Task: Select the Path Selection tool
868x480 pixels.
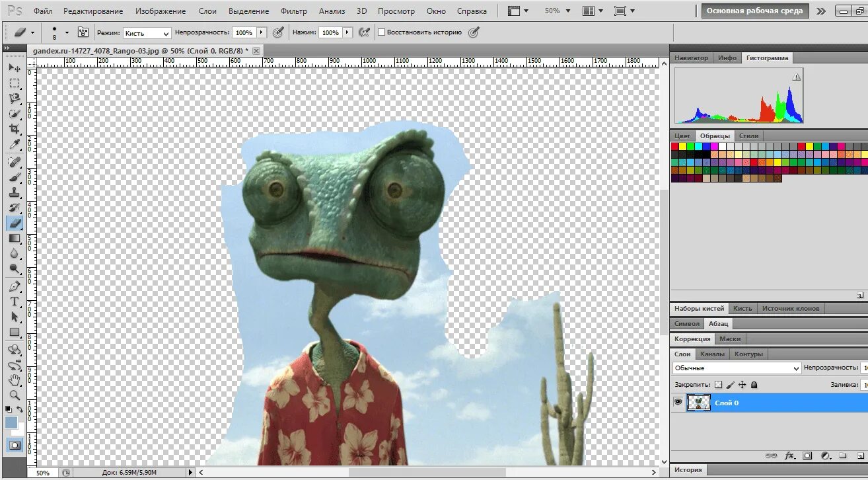Action: coord(15,317)
